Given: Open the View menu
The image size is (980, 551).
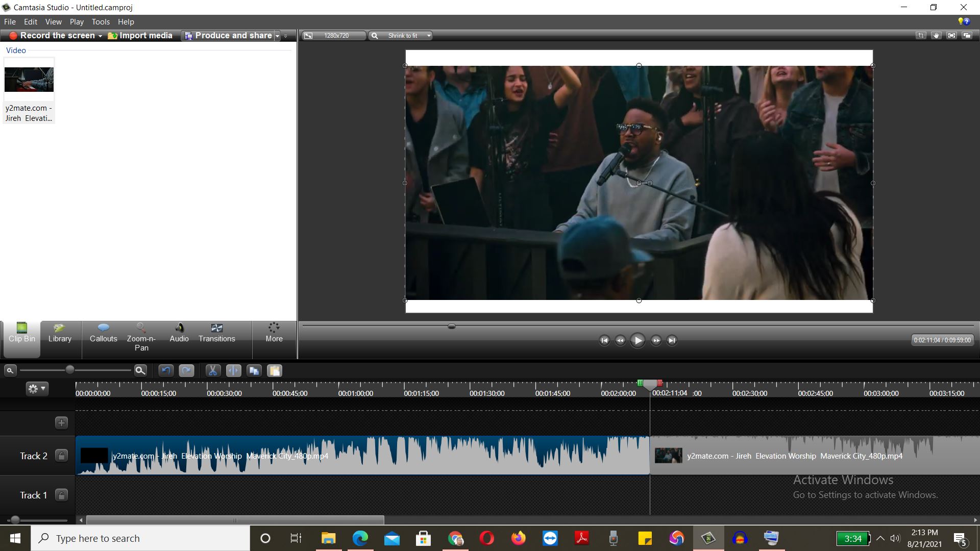Looking at the screenshot, I should tap(53, 22).
